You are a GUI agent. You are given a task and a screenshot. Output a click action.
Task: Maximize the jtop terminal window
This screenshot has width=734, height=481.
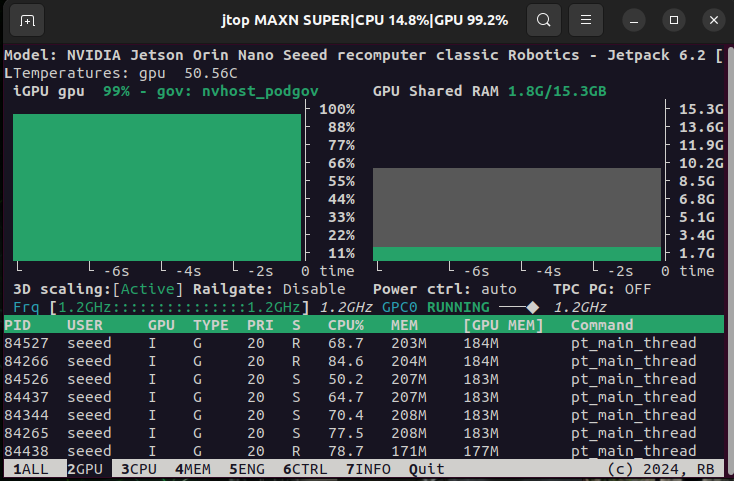click(x=677, y=20)
